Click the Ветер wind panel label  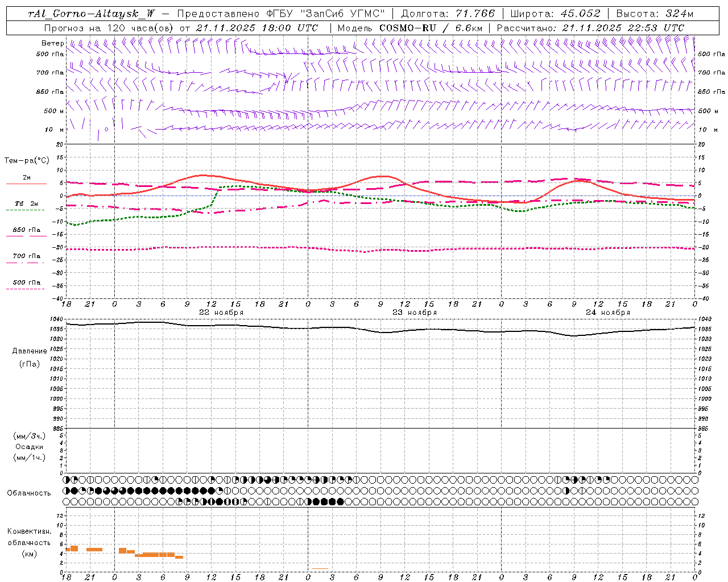click(53, 43)
